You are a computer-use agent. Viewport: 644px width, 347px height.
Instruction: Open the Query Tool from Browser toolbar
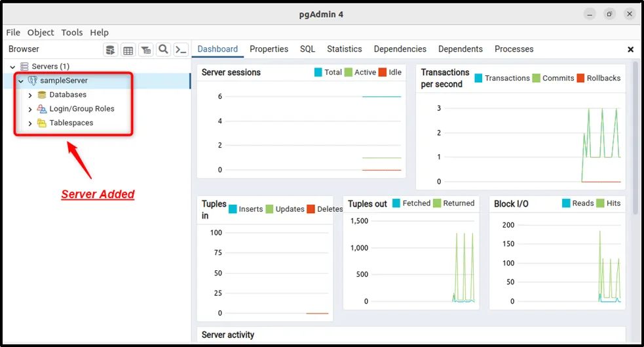click(111, 50)
